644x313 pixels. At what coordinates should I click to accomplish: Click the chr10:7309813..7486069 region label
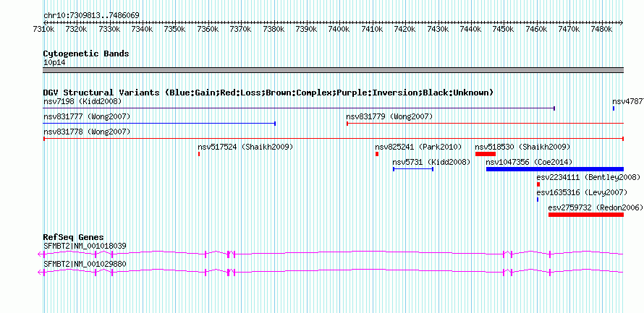pyautogui.click(x=91, y=16)
